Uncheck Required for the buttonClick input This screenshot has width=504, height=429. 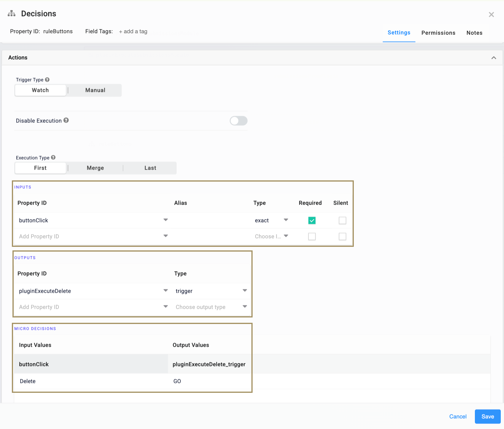(312, 220)
